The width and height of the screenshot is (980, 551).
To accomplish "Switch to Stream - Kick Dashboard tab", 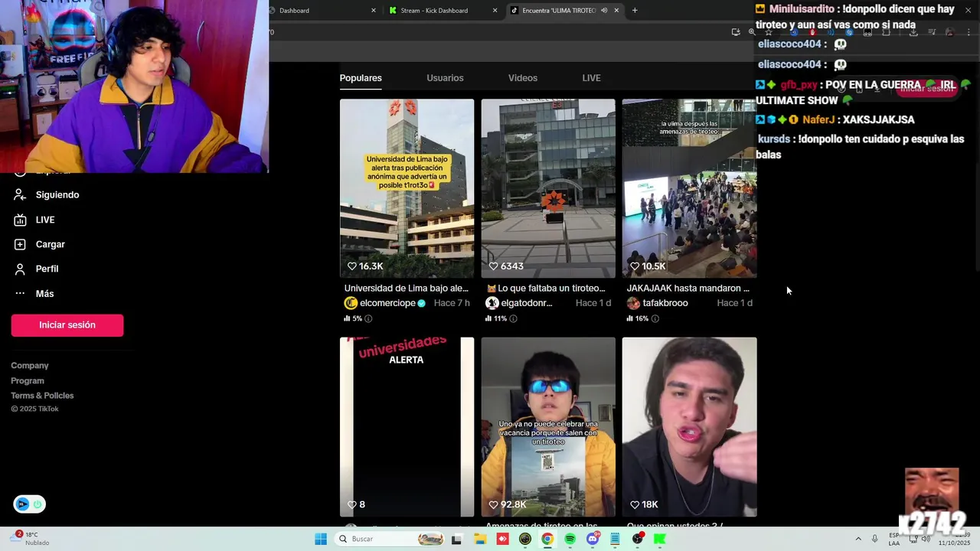I will 435,11.
